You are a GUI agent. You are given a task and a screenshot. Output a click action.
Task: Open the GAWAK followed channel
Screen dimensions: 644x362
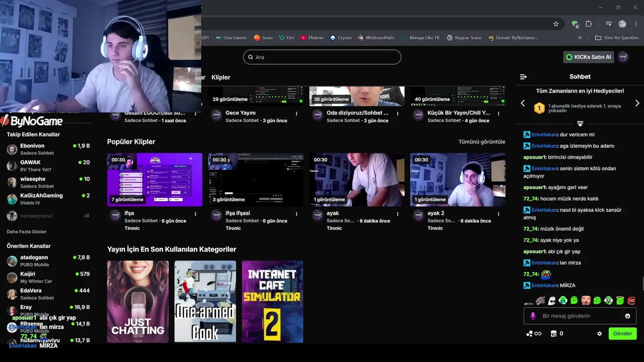pyautogui.click(x=48, y=165)
